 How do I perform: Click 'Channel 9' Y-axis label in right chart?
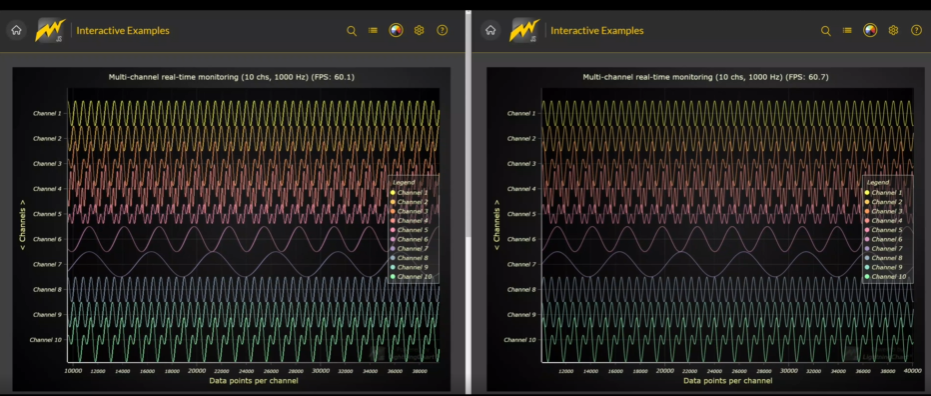point(521,315)
